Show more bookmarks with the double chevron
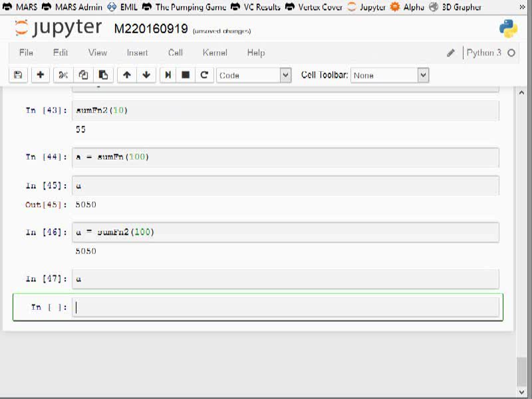 523,7
